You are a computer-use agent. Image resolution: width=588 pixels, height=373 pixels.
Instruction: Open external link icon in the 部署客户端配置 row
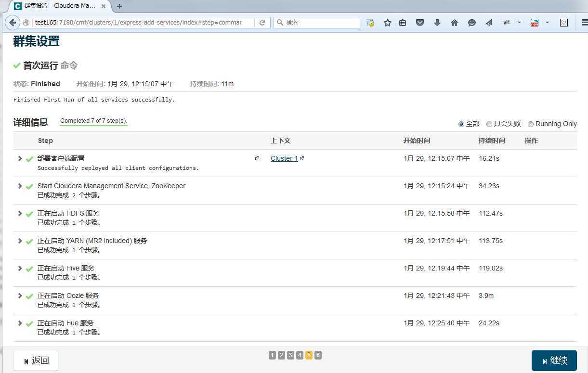pyautogui.click(x=257, y=158)
